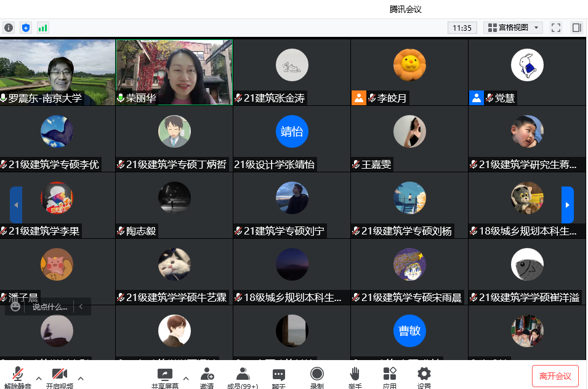Open the Chat (聊天) panel
This screenshot has width=588, height=389.
pos(279,375)
